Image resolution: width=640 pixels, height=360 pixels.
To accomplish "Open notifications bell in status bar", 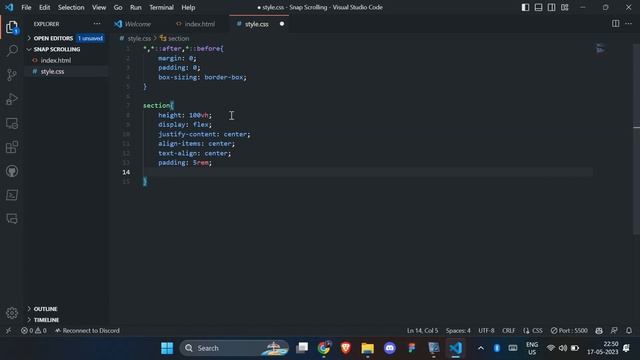I will pyautogui.click(x=629, y=331).
